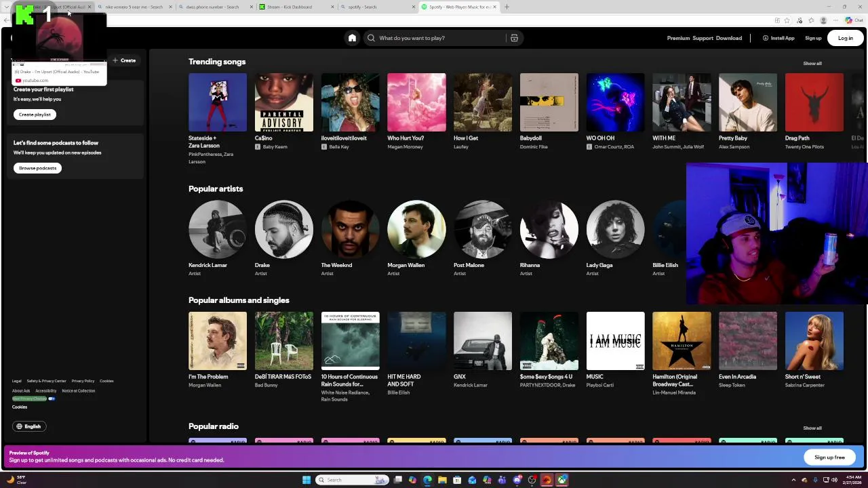Viewport: 868px width, 488px height.
Task: Open the Support link in the header
Action: (x=703, y=38)
